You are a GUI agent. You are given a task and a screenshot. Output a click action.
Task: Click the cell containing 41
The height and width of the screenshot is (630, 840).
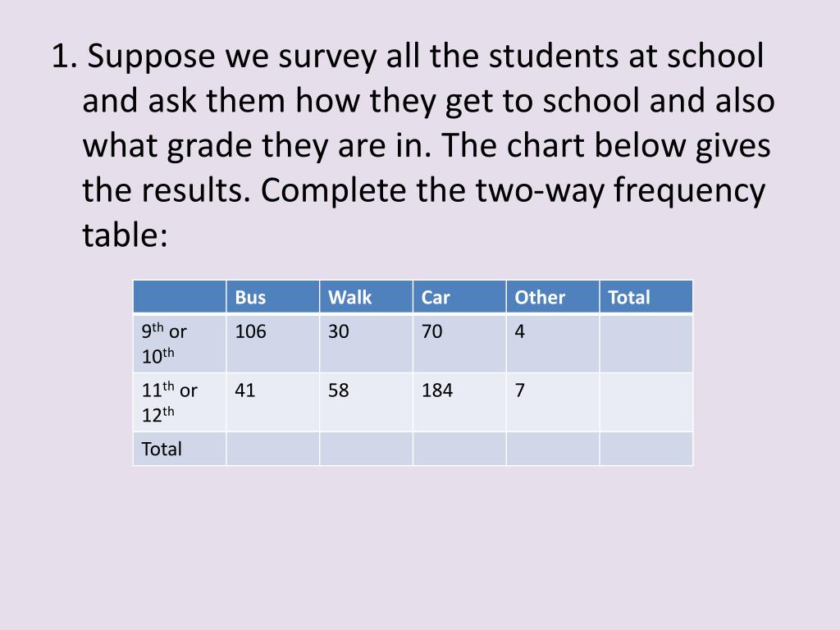coord(272,402)
